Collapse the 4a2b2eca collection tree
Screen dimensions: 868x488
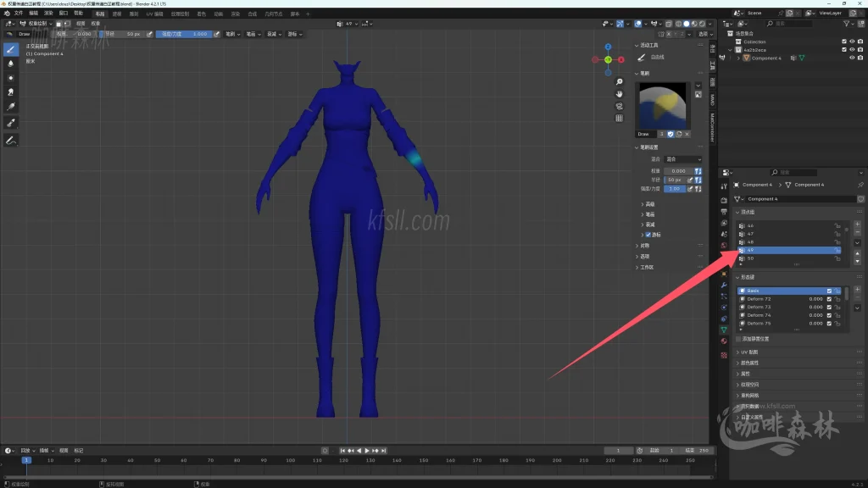730,50
